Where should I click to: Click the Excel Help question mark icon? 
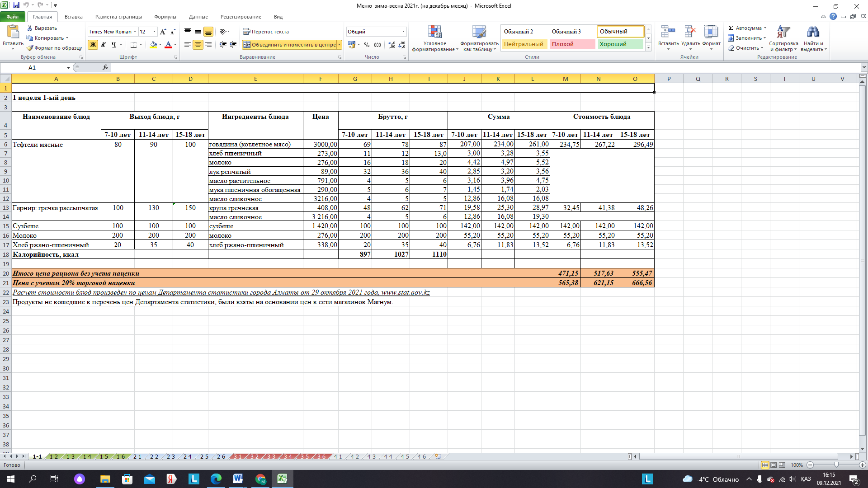click(x=833, y=16)
